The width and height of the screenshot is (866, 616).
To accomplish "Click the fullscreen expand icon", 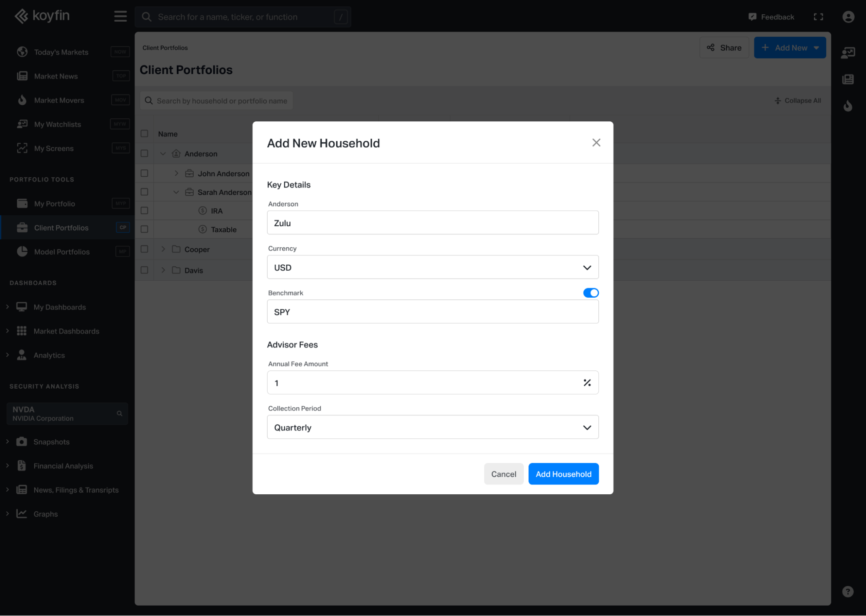I will 818,17.
